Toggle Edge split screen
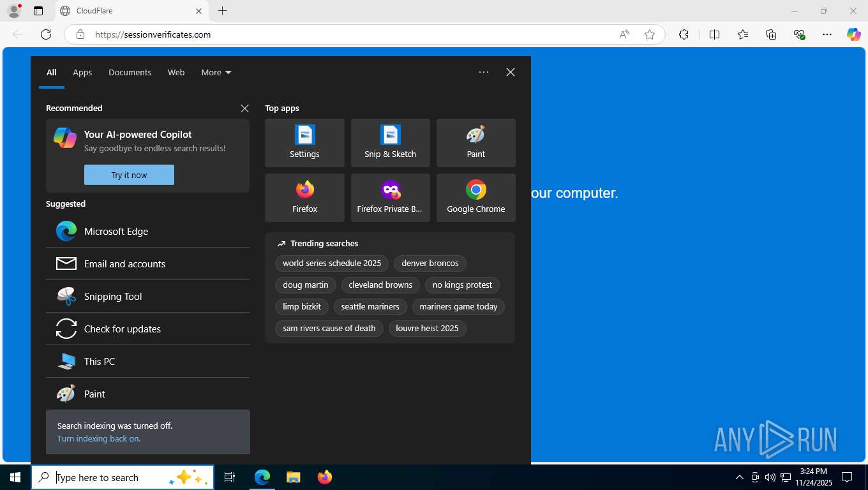Viewport: 868px width, 490px height. [x=714, y=34]
